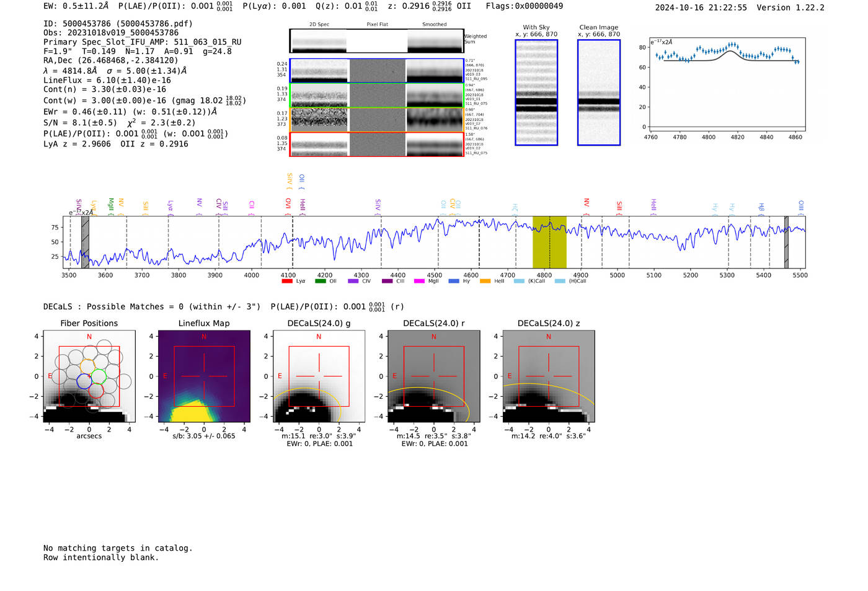The width and height of the screenshot is (868, 591).
Task: Click the orange HeII legend swatch
Action: [485, 282]
